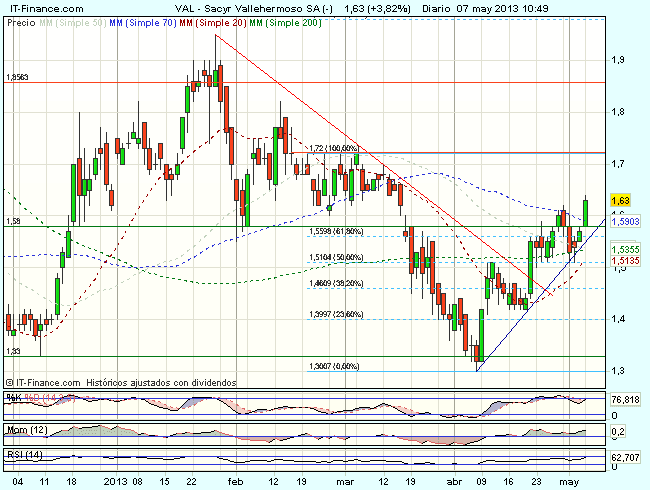Click the blue 1,5903 moving average tag
The width and height of the screenshot is (650, 490).
625,220
